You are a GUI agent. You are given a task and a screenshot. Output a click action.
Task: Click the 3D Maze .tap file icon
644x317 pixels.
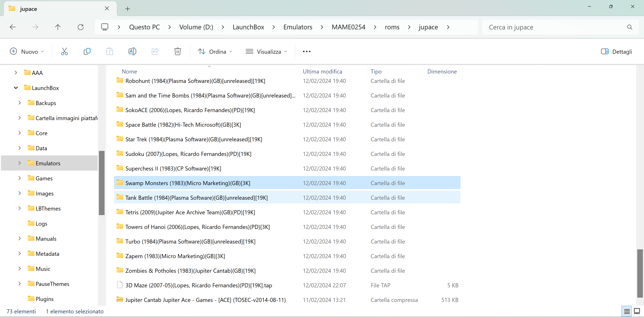tap(120, 285)
